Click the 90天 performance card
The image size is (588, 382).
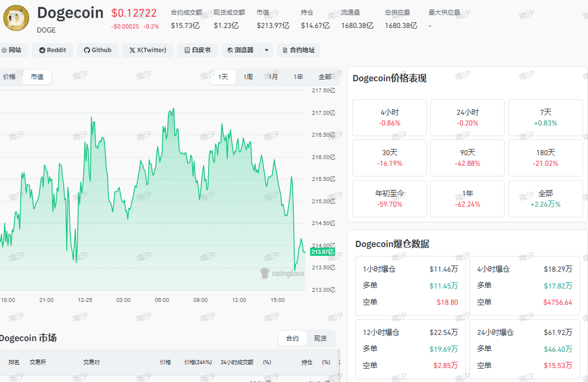pos(467,158)
